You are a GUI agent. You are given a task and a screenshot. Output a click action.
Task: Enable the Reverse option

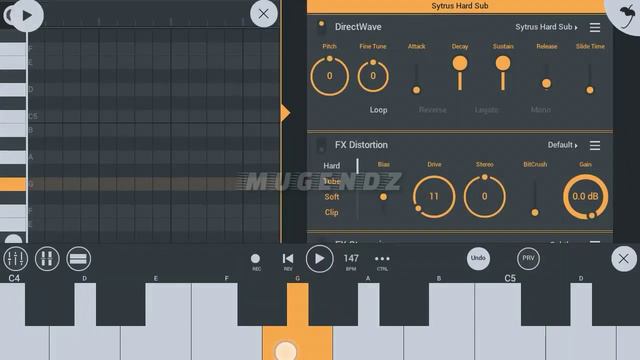(x=432, y=110)
